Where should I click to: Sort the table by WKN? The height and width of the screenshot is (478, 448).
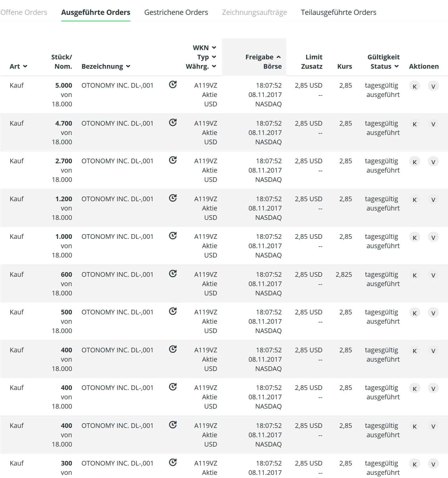[x=204, y=48]
